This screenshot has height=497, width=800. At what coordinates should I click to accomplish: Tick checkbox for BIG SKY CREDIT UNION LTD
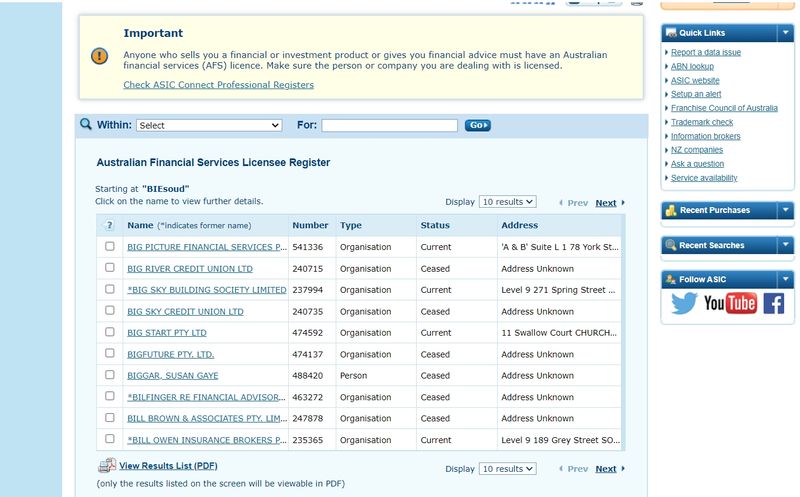coord(110,310)
